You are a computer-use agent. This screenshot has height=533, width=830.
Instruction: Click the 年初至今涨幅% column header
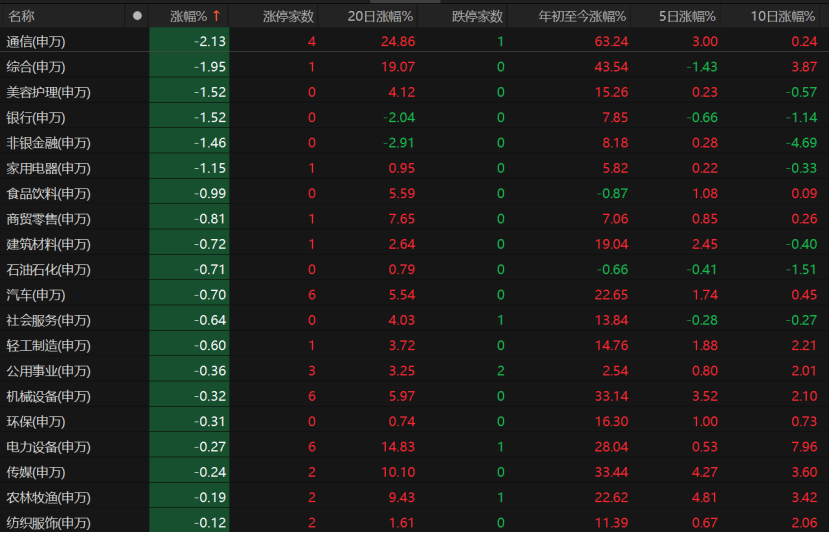(582, 16)
